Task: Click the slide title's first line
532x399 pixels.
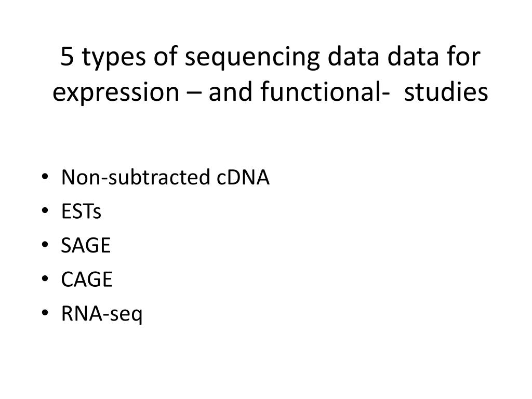Action: (270, 57)
